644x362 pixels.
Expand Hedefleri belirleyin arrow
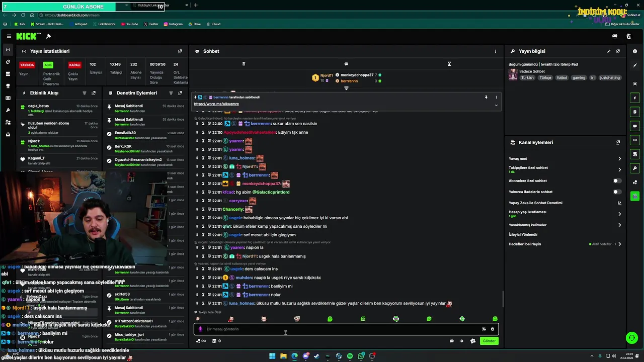tap(619, 244)
